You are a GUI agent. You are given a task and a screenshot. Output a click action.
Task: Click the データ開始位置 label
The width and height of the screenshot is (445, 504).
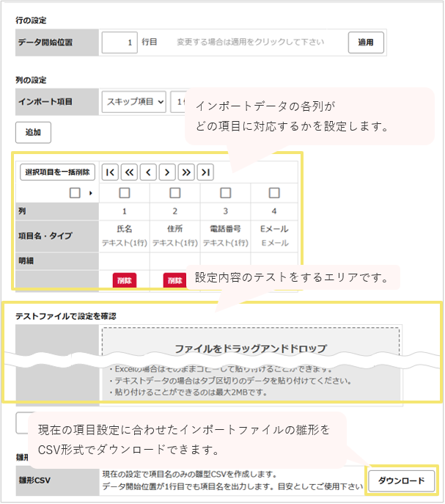[x=45, y=43]
